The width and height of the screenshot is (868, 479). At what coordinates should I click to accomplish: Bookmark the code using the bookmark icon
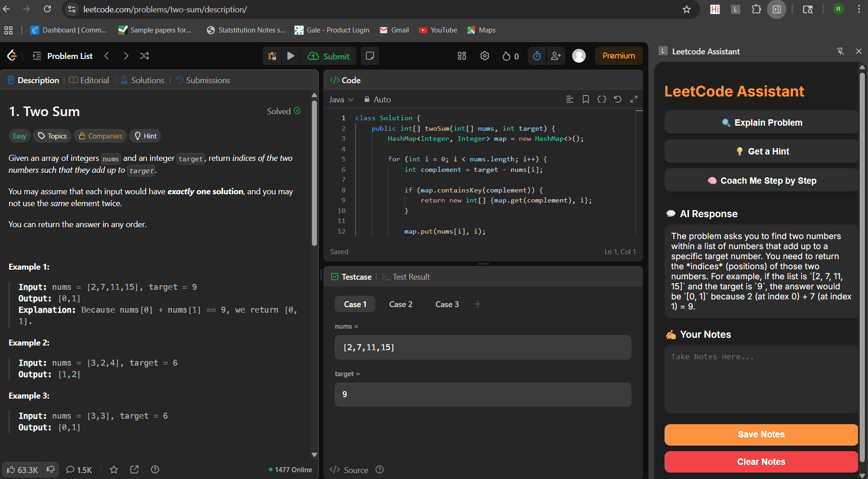tap(585, 99)
